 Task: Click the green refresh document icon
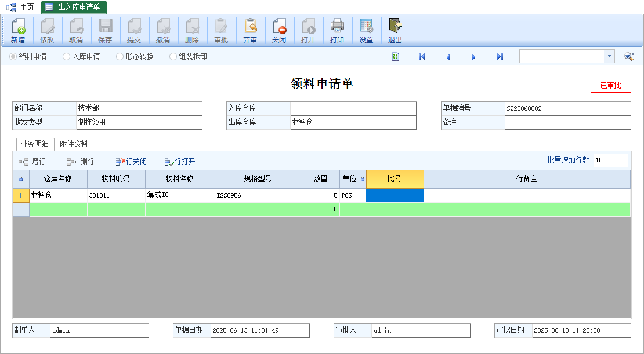396,57
